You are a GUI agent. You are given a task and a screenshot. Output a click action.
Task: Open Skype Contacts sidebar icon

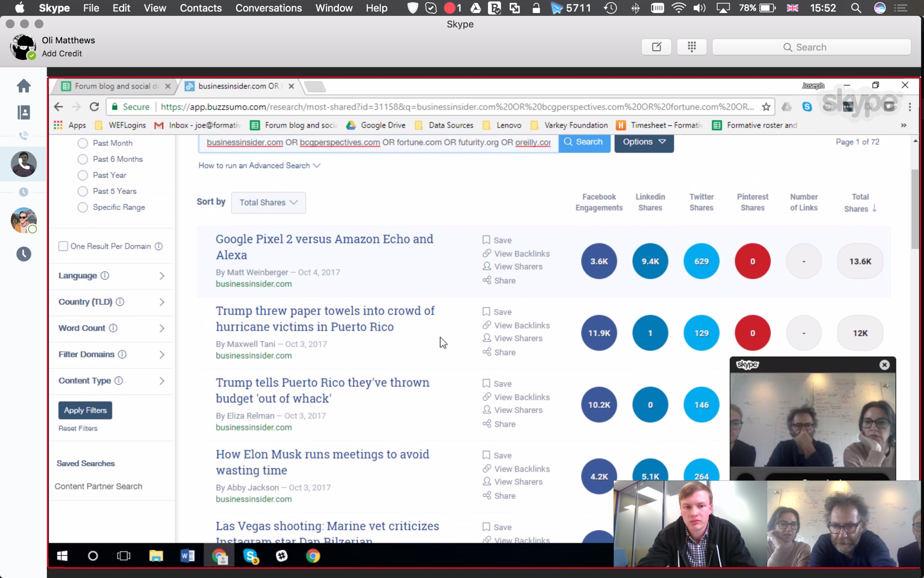[24, 112]
